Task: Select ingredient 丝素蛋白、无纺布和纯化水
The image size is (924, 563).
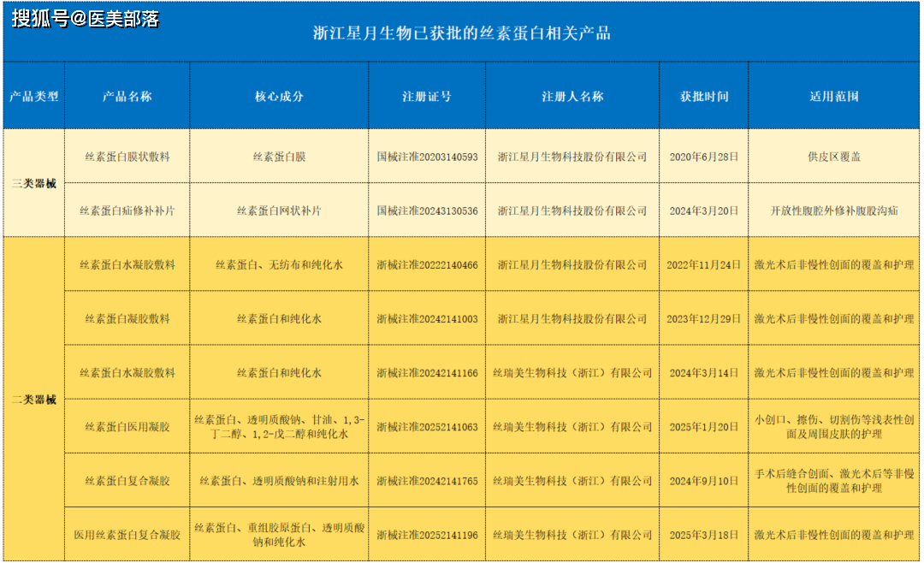Action: (279, 264)
